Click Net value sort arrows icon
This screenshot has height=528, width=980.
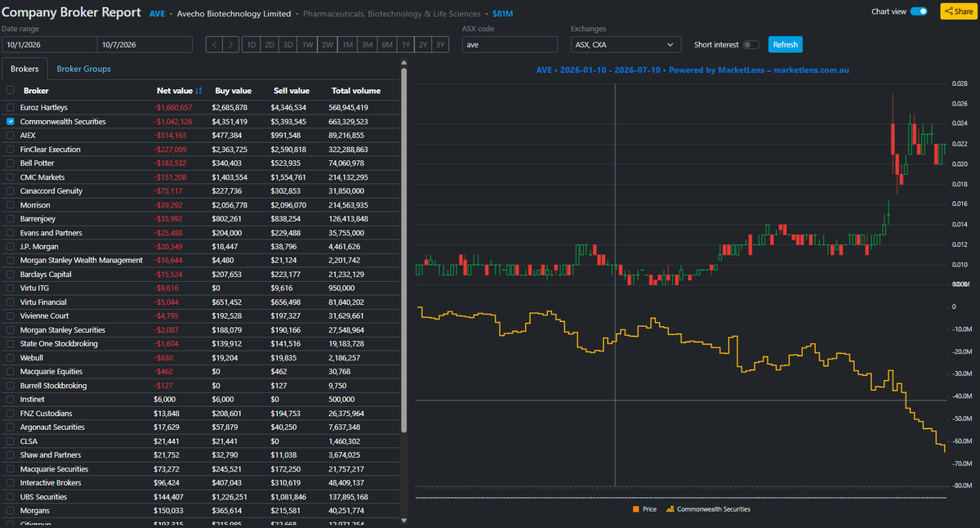[x=198, y=91]
